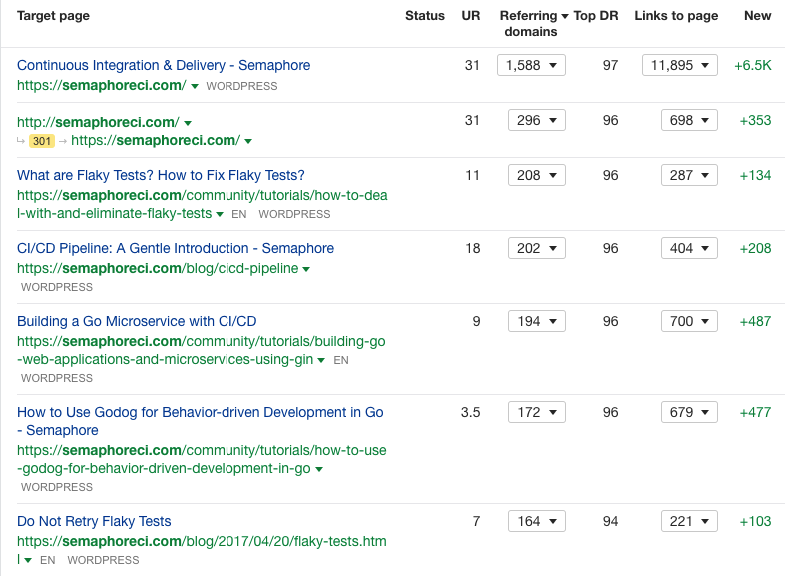Image resolution: width=785 pixels, height=576 pixels.
Task: Sort by the New column header
Action: [757, 16]
